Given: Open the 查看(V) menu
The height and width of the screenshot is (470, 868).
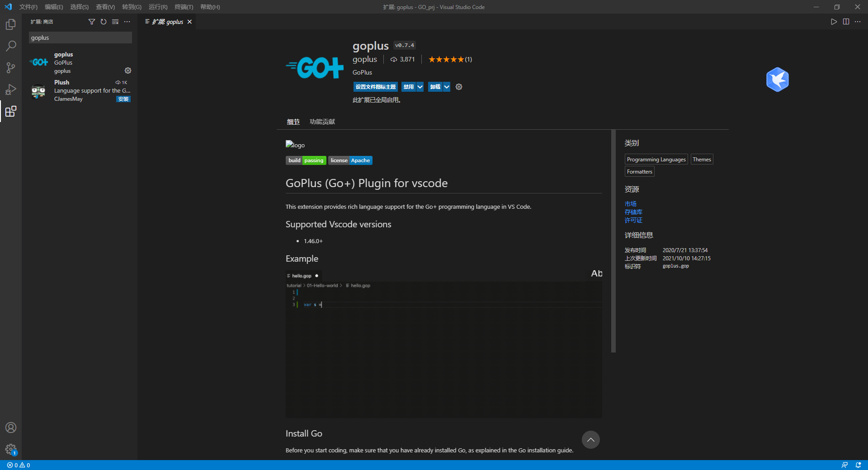Looking at the screenshot, I should tap(105, 7).
